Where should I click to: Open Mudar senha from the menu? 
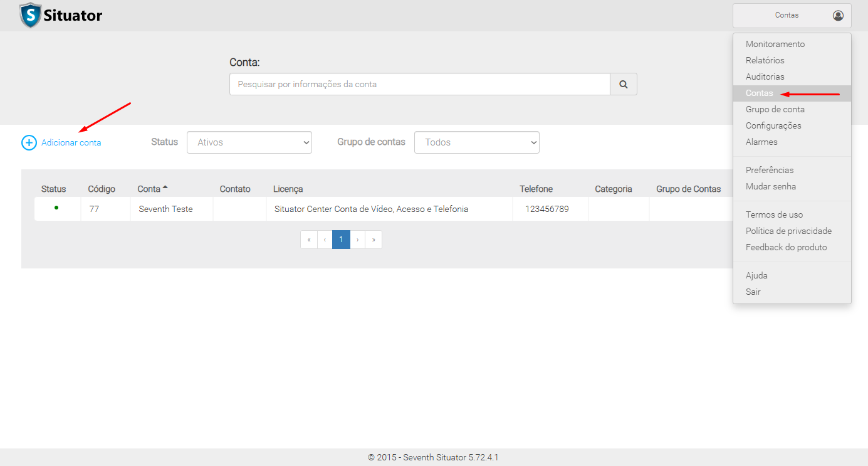pos(770,187)
